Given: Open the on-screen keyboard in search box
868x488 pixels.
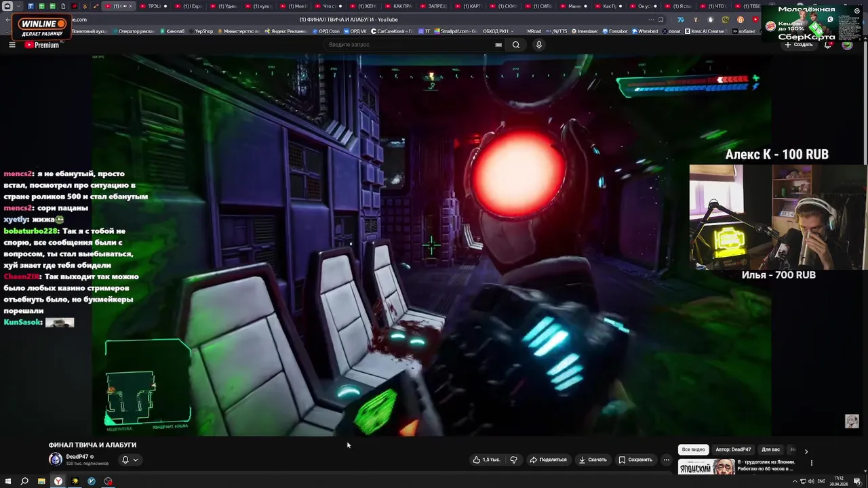Looking at the screenshot, I should click(x=498, y=45).
